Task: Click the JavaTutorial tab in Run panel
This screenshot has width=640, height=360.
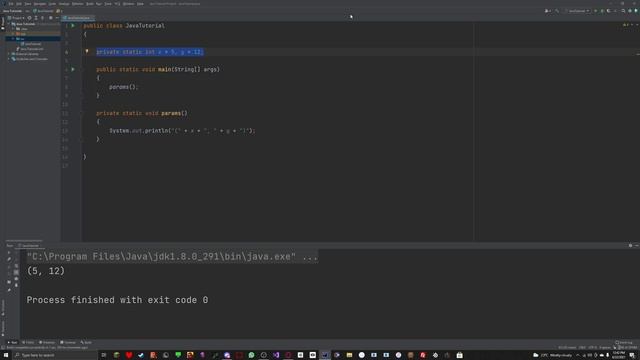Action: tap(29, 246)
